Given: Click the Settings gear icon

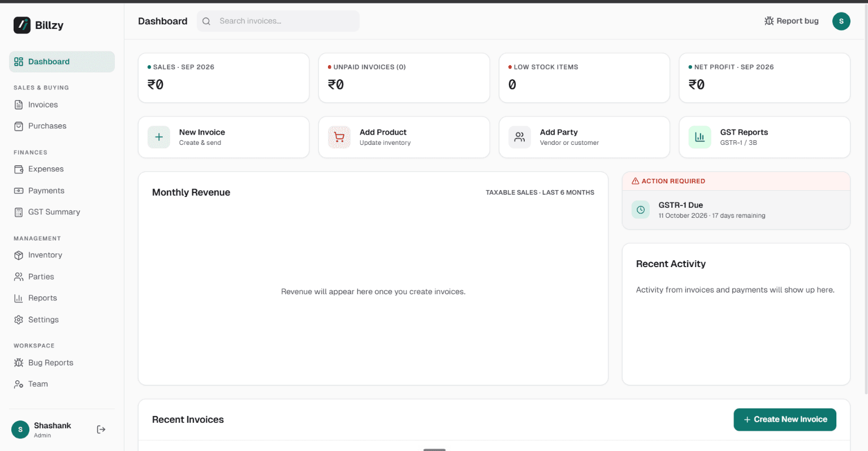Looking at the screenshot, I should [x=19, y=320].
